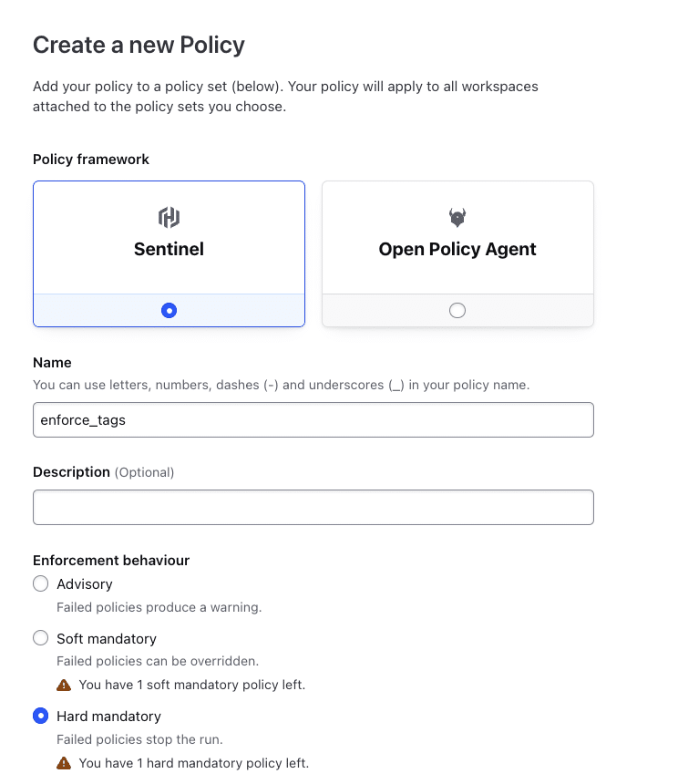Click the Hard mandatory label text
Image resolution: width=678 pixels, height=784 pixels.
point(108,716)
